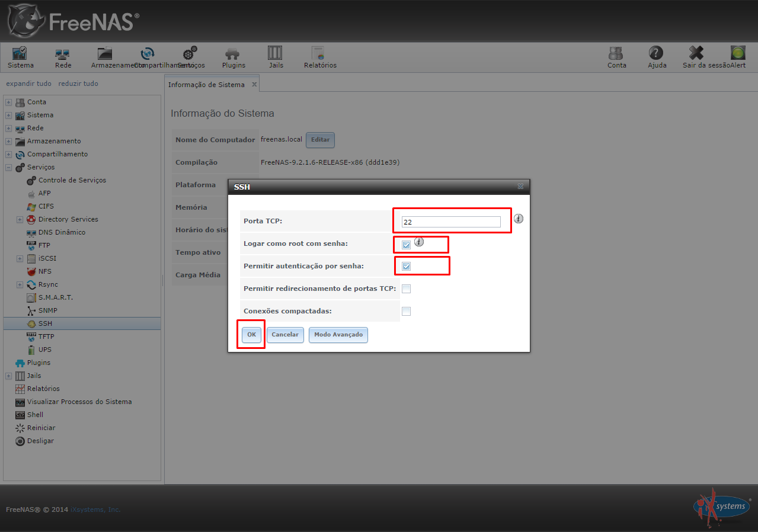The height and width of the screenshot is (532, 758).
Task: Open the Relatórios toolbar icon
Action: pyautogui.click(x=320, y=57)
